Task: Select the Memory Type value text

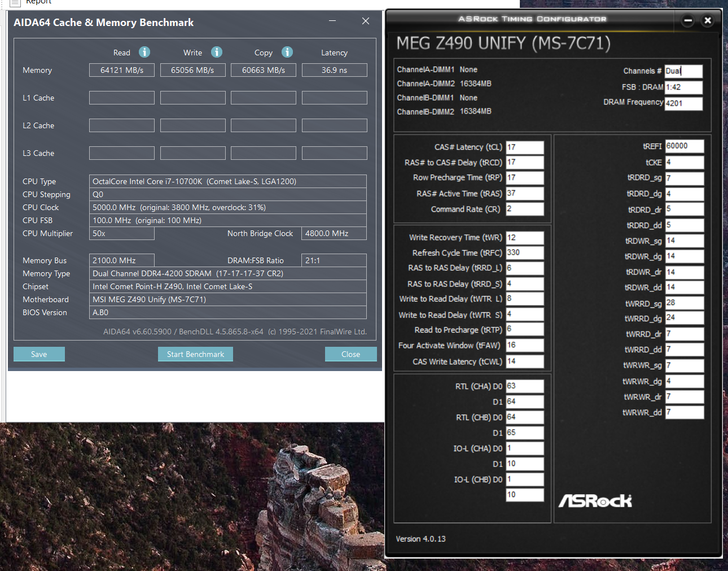Action: click(x=188, y=273)
